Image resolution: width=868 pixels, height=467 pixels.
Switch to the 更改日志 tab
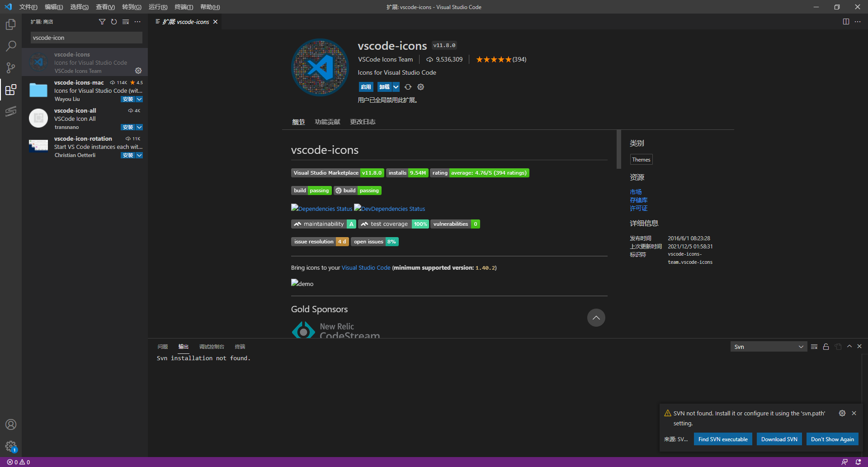pos(363,122)
